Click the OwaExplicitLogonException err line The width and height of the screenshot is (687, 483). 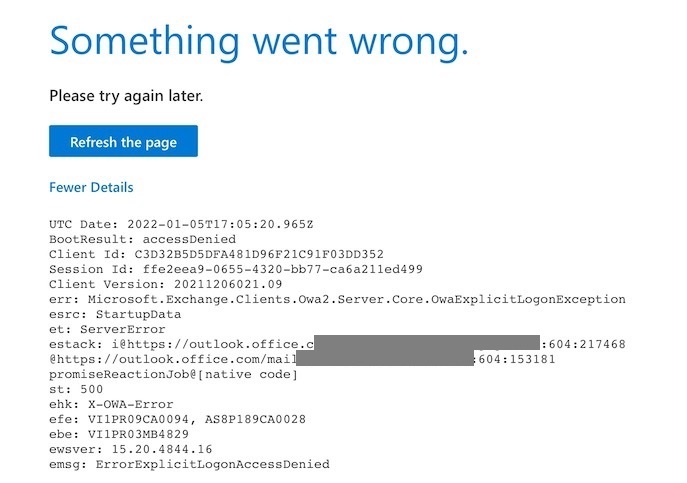click(337, 299)
